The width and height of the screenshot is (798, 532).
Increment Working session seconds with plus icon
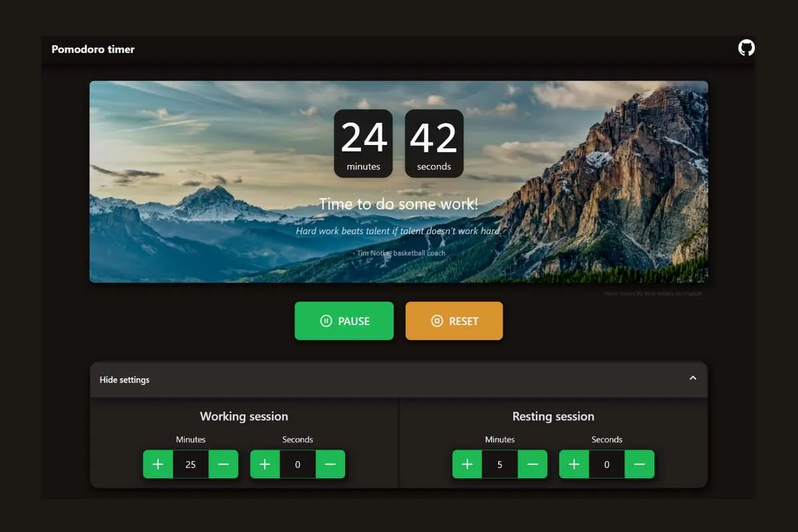(265, 464)
